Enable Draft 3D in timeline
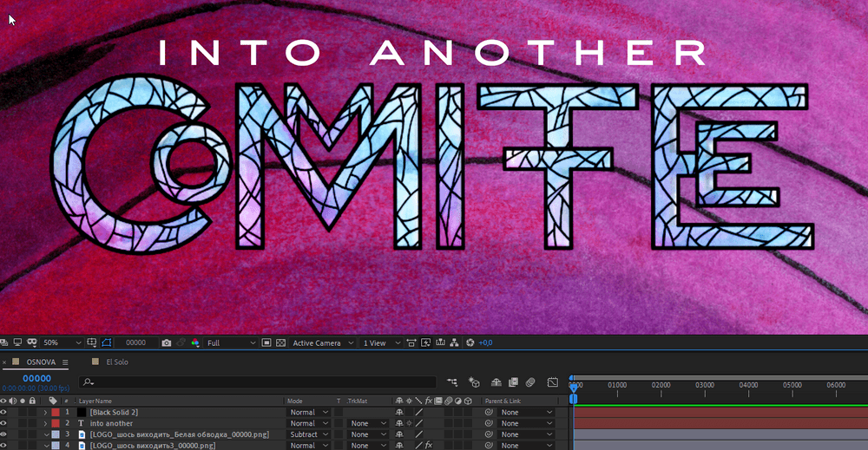Viewport: 868px width, 450px height. click(x=474, y=382)
